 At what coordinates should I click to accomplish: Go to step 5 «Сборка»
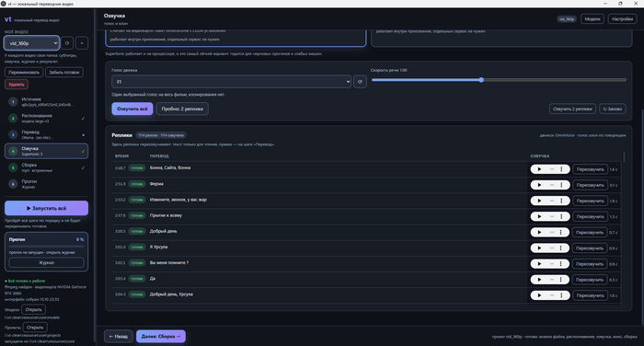(x=46, y=167)
